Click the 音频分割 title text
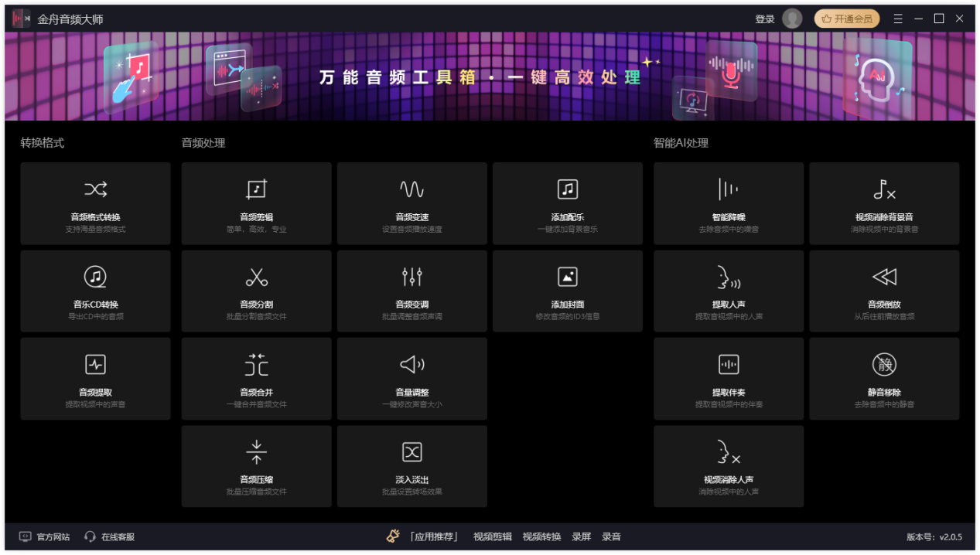 (256, 305)
